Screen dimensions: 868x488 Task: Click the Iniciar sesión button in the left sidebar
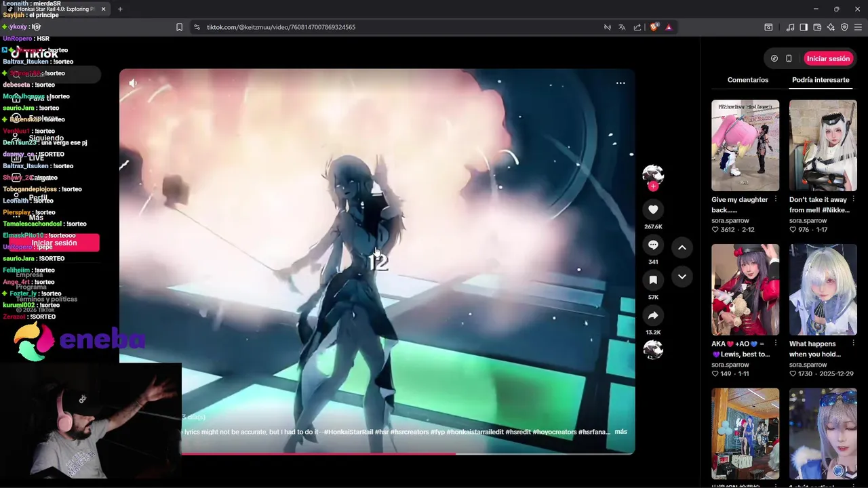pos(54,243)
